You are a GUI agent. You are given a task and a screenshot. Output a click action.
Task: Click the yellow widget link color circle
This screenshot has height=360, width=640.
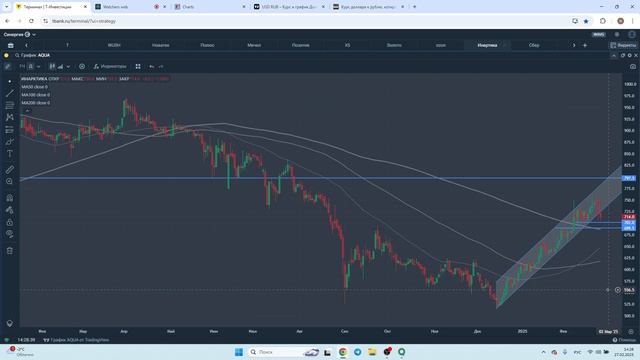tap(6, 55)
